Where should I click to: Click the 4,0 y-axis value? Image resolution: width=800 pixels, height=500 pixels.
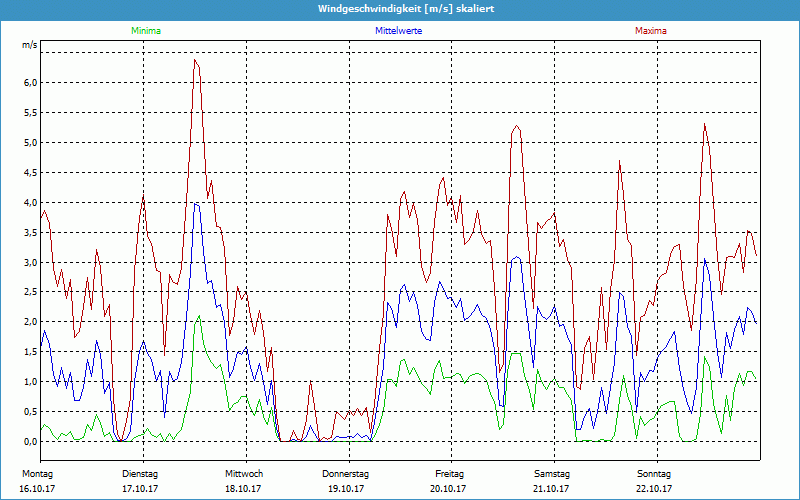coord(31,203)
